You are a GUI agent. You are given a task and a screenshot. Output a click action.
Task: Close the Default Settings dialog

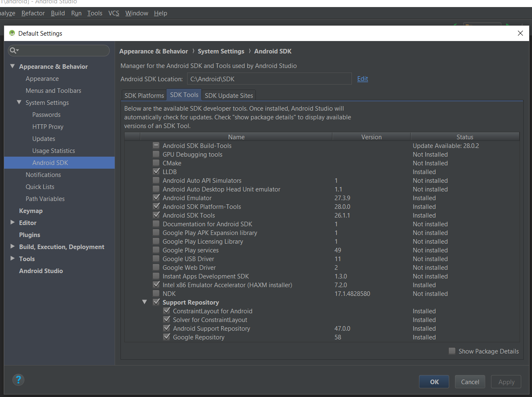coord(520,33)
